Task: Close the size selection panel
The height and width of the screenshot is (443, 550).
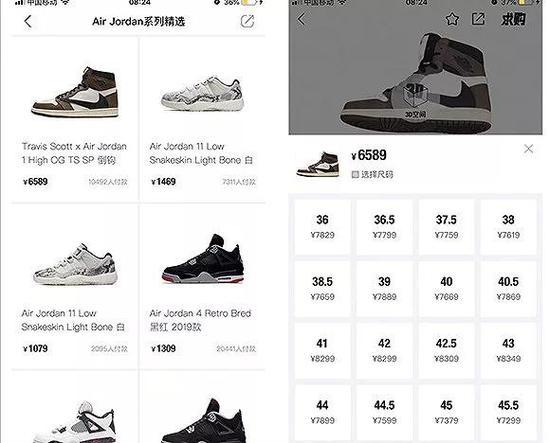Action: click(528, 149)
